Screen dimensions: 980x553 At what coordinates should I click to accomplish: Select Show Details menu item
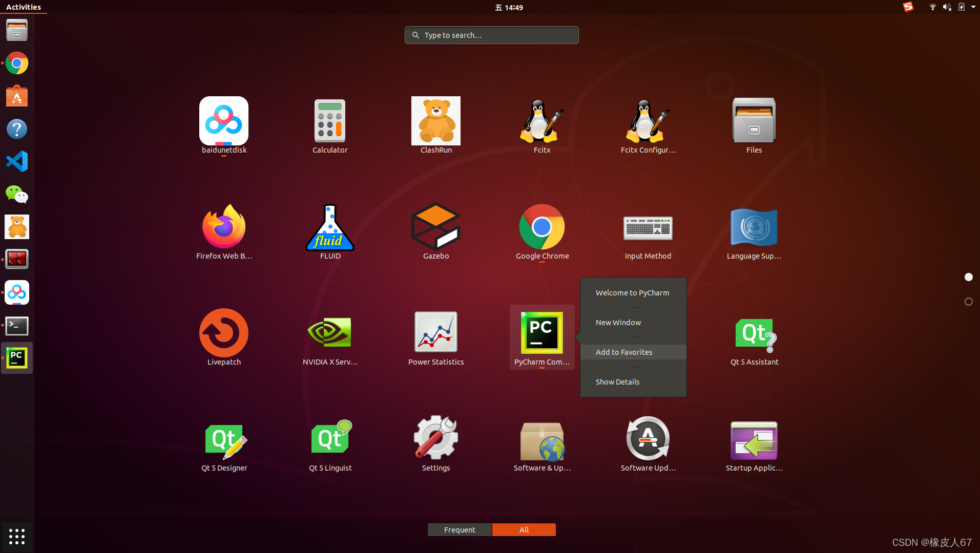[x=633, y=382]
